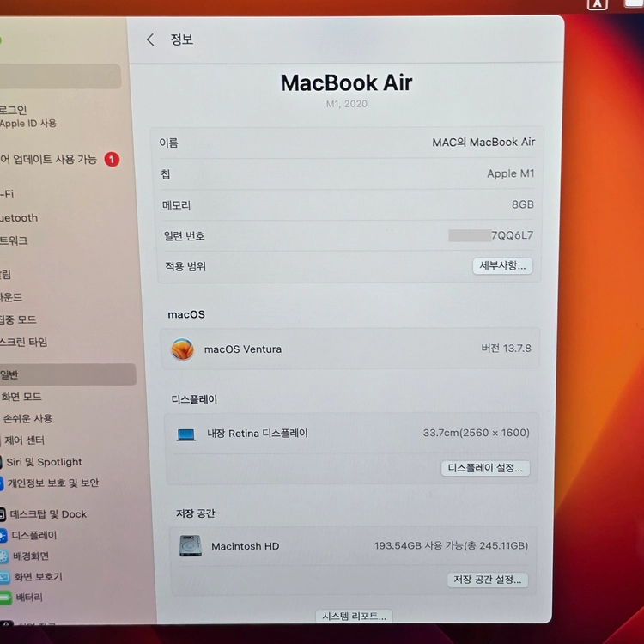The width and height of the screenshot is (644, 644).
Task: Click the Macintosh HD drive icon
Action: (191, 546)
